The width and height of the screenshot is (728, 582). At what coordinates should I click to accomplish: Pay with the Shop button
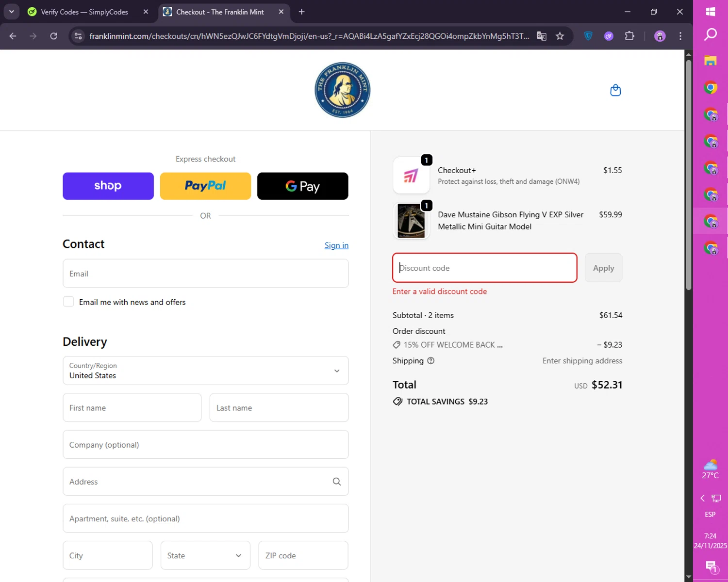tap(108, 186)
